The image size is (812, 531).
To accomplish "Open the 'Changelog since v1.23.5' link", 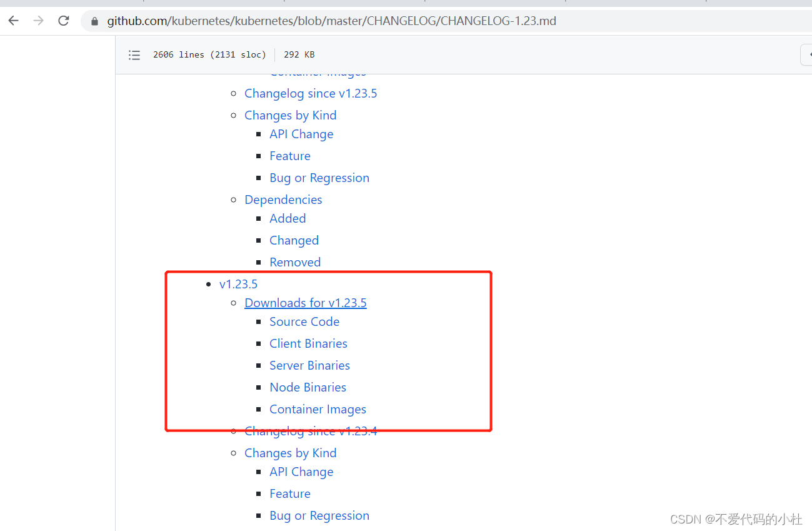I will [311, 93].
